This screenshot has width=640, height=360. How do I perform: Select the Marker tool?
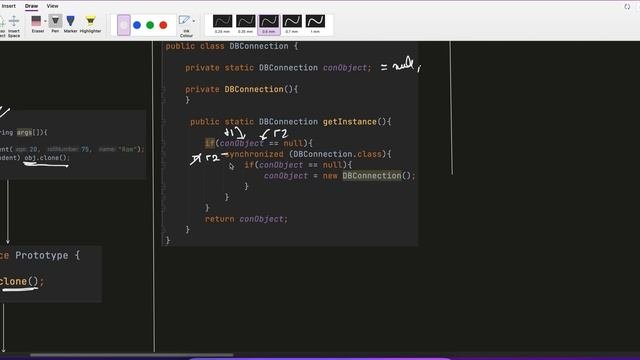coord(70,24)
